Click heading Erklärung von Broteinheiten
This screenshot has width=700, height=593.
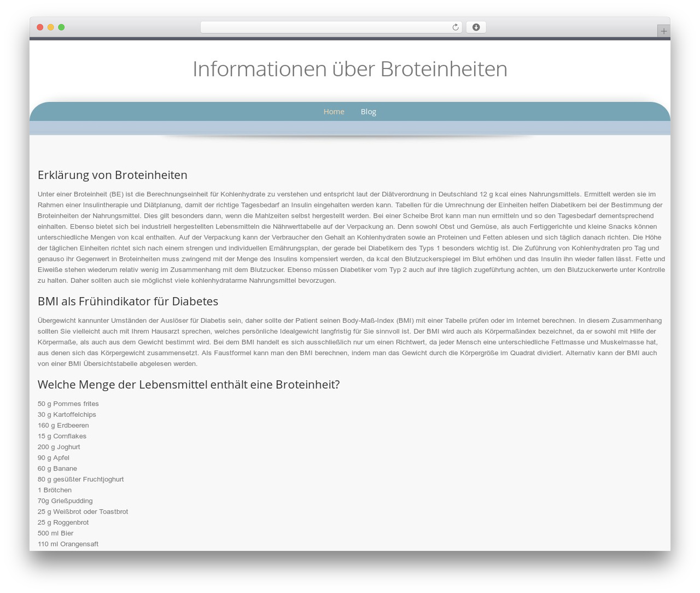click(113, 175)
